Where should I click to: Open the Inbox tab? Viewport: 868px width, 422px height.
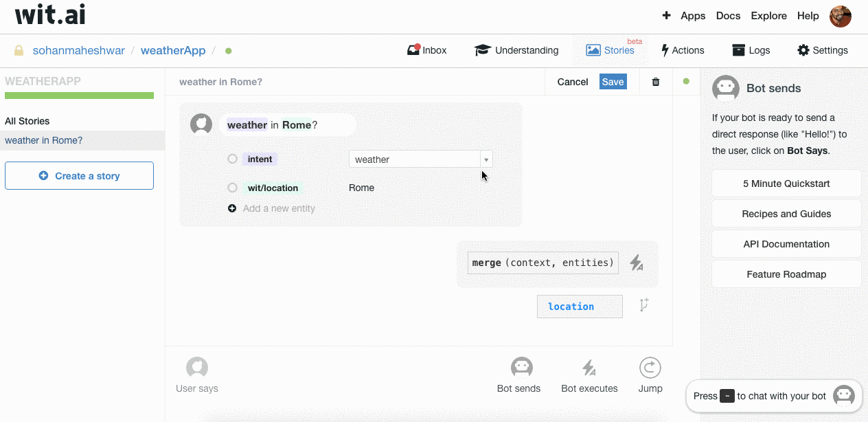(x=426, y=50)
